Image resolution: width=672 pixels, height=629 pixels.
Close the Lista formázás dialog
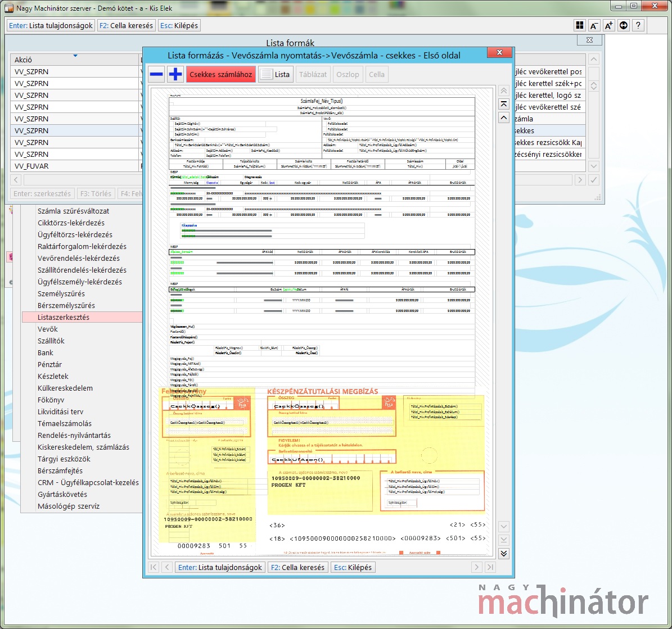[x=499, y=52]
